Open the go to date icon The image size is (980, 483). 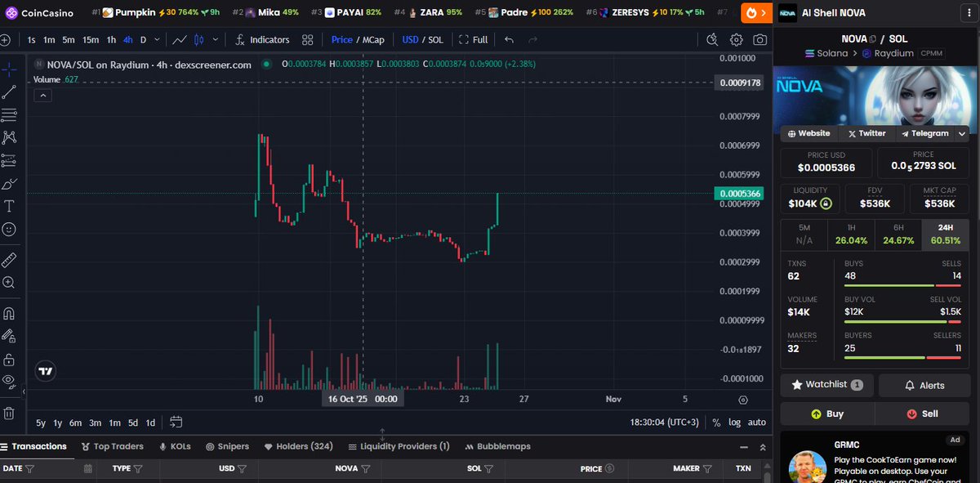pos(176,423)
